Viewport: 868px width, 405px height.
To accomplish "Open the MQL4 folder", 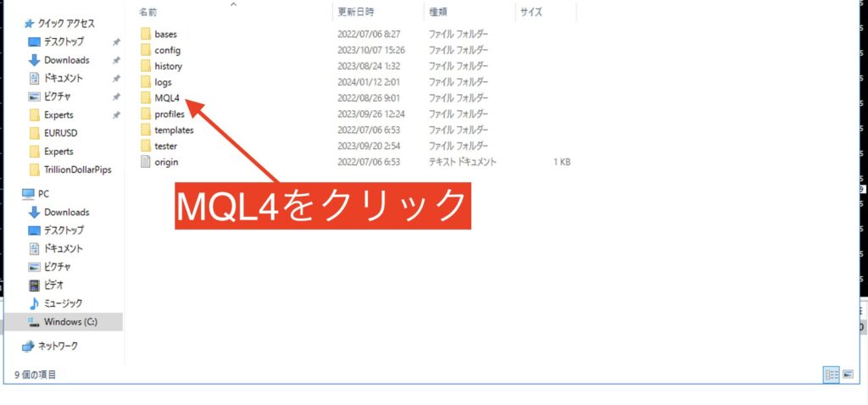I will coord(167,98).
